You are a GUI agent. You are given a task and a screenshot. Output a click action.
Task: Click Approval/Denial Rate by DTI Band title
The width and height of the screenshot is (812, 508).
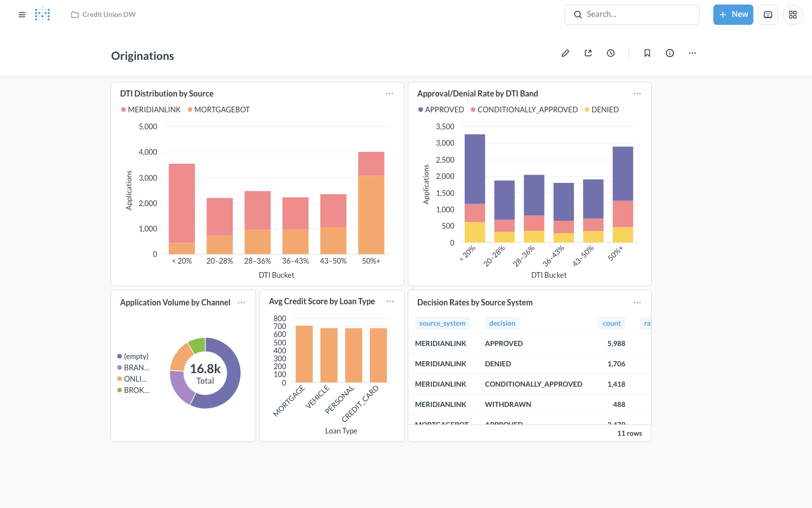coord(477,94)
